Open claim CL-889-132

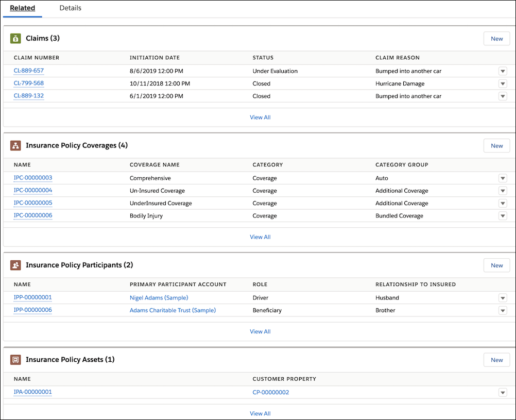29,95
